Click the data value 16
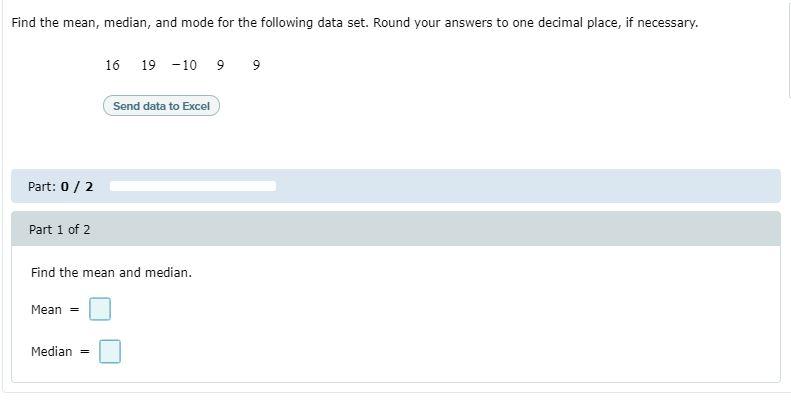This screenshot has height=416, width=791. 112,65
